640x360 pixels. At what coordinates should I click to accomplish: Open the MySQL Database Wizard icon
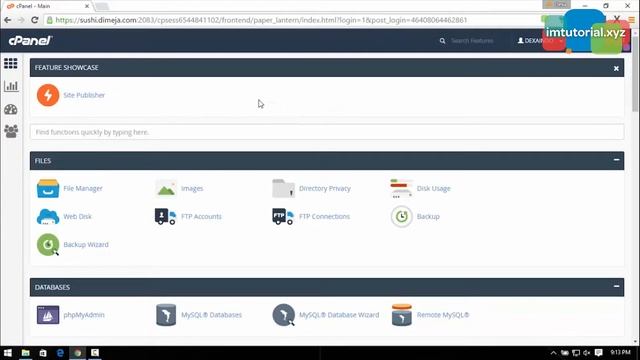284,315
